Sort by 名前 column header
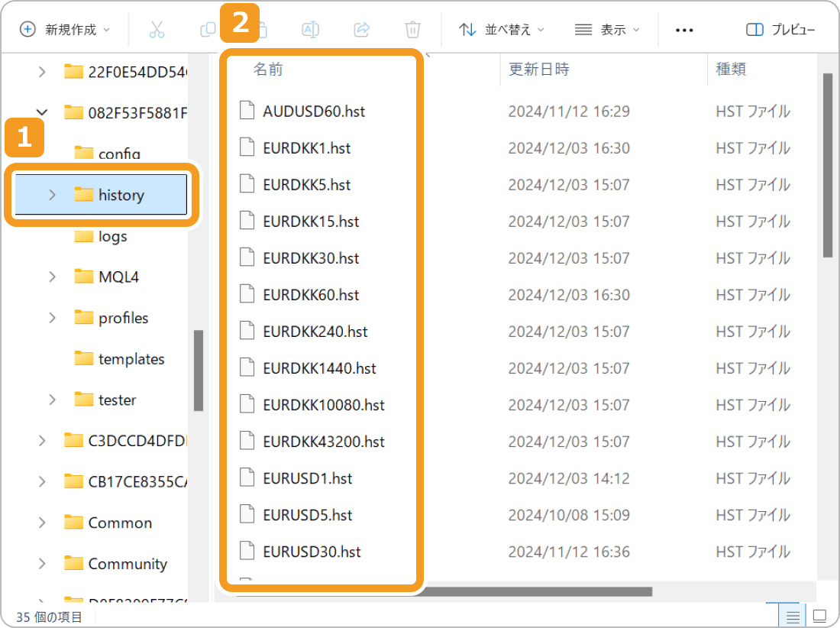 pos(268,70)
